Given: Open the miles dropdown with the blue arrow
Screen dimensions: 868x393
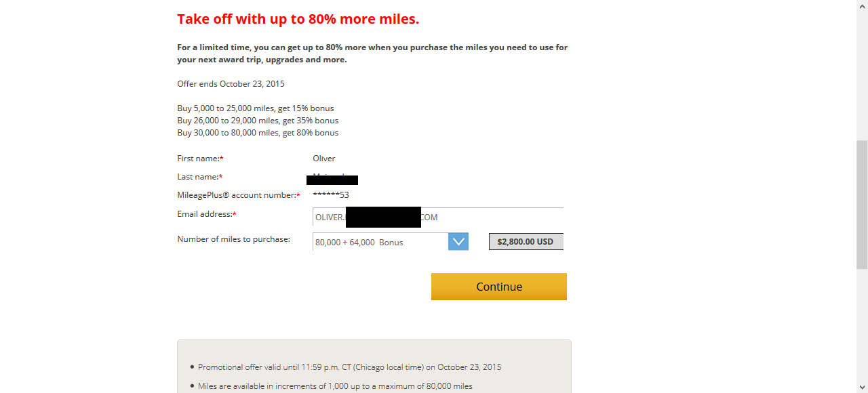Looking at the screenshot, I should pos(458,242).
